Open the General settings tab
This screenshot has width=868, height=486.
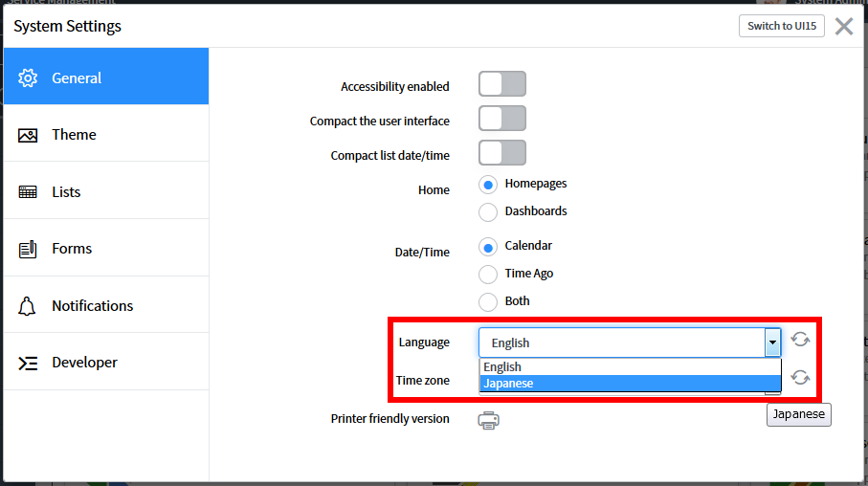click(x=106, y=77)
